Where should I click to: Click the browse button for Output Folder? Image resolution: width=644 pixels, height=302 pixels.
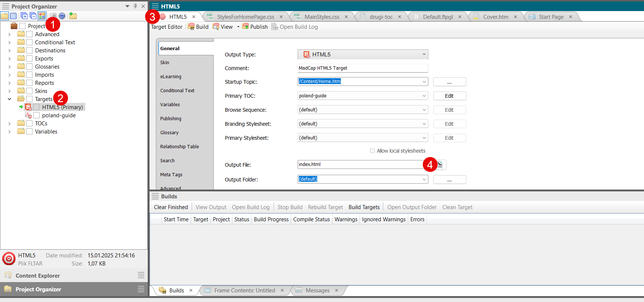point(449,180)
